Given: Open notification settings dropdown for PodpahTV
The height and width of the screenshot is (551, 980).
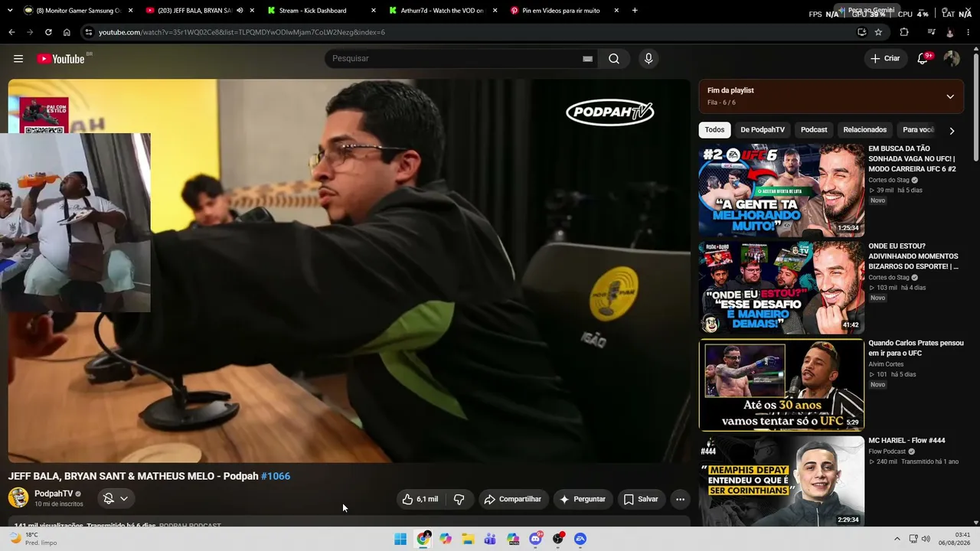Looking at the screenshot, I should 116,499.
